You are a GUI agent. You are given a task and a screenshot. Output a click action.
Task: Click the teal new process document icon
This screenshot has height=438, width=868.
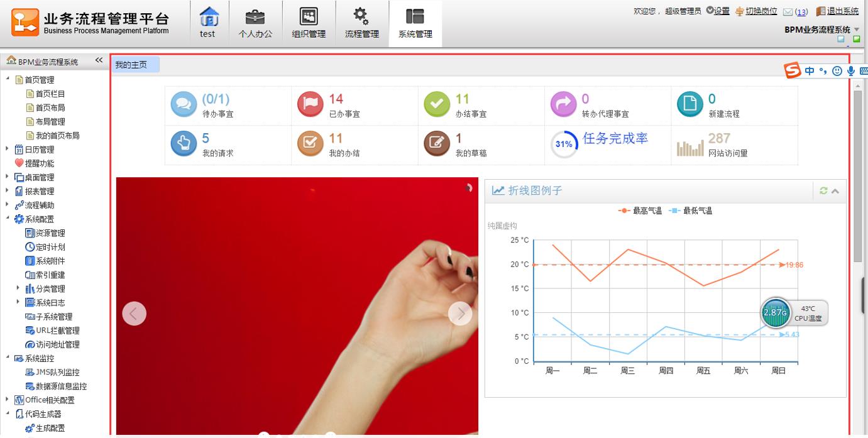(x=689, y=105)
